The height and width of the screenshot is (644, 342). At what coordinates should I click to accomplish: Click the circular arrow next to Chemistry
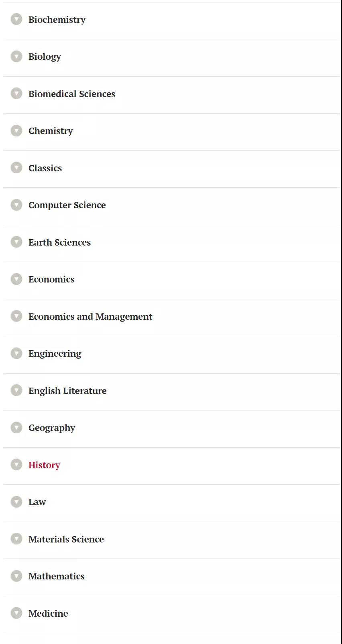[x=16, y=130]
